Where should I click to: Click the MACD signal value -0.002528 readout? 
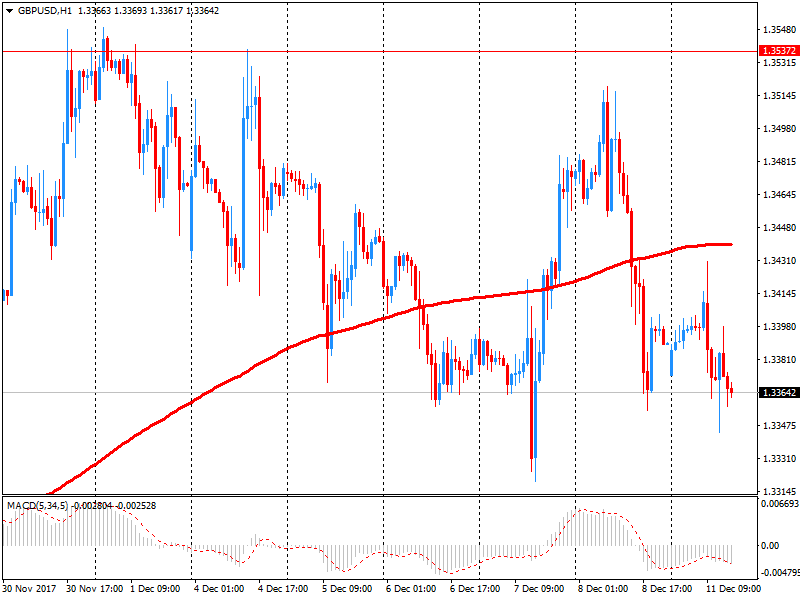(136, 506)
